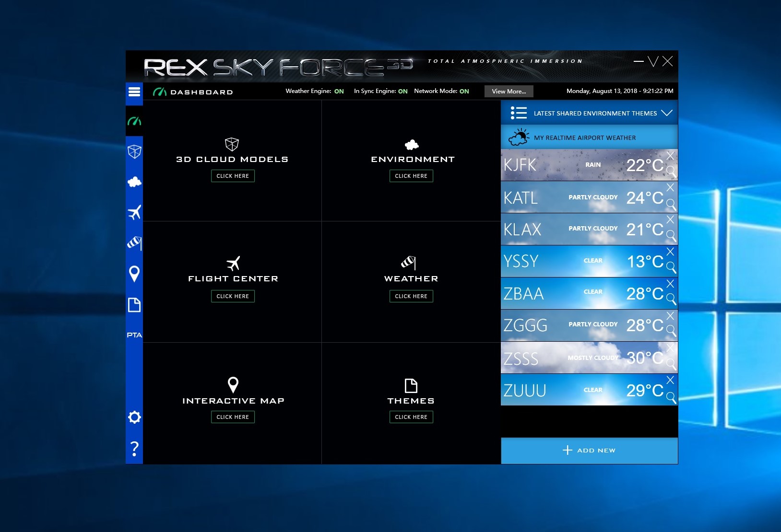The width and height of the screenshot is (781, 532).
Task: Remove ZBAA airport from list
Action: coord(670,284)
